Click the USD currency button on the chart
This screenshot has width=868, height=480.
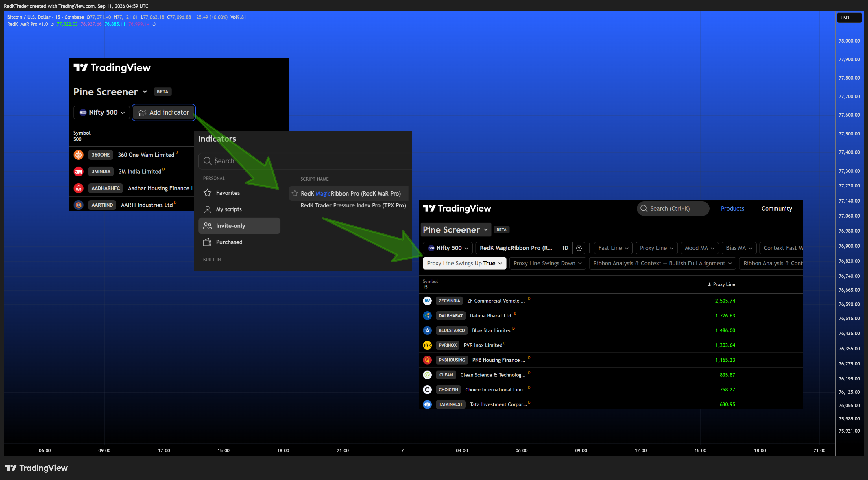(x=849, y=18)
